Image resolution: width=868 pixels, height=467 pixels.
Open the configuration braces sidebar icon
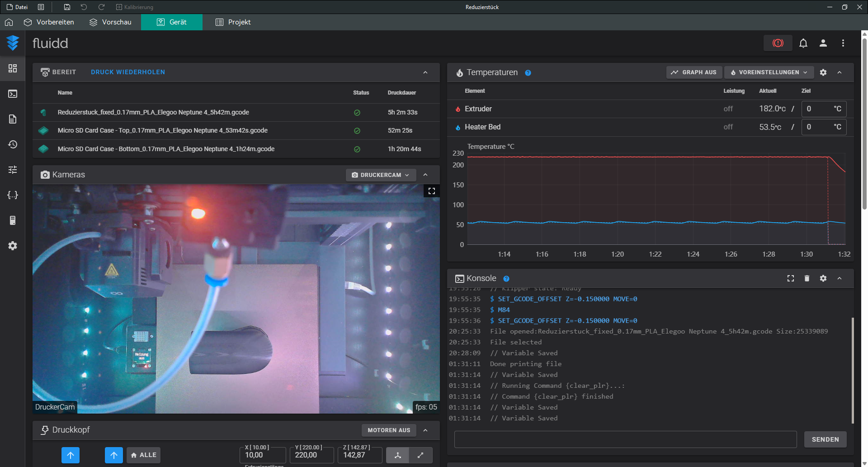[13, 195]
